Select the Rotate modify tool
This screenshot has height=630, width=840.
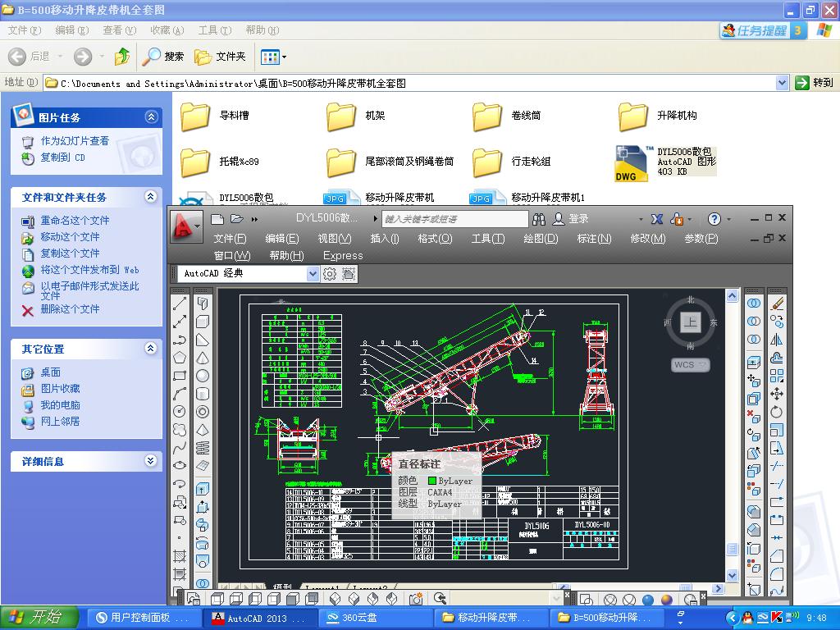point(777,412)
